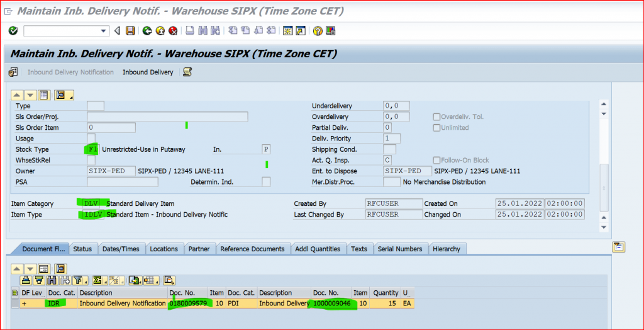Screen dimensions: 644x330
Task: Click the Doc. No. cell 0180009579
Action: tap(187, 304)
